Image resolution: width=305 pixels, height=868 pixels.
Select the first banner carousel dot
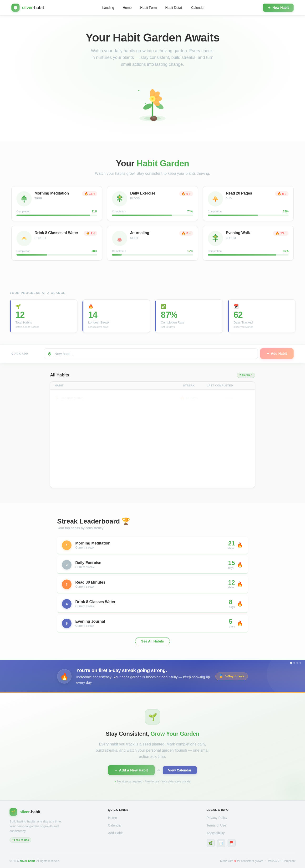(x=291, y=663)
